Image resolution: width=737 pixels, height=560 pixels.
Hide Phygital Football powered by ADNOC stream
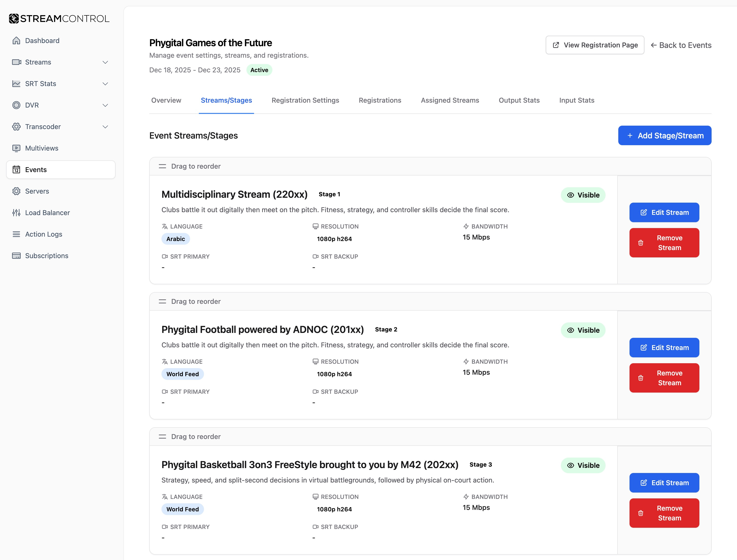[583, 330]
